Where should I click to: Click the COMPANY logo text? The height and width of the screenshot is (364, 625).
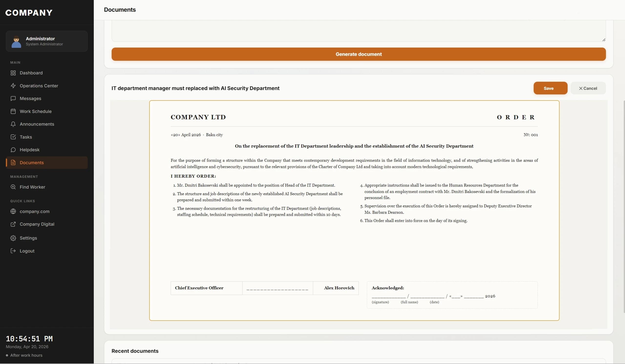coord(29,13)
